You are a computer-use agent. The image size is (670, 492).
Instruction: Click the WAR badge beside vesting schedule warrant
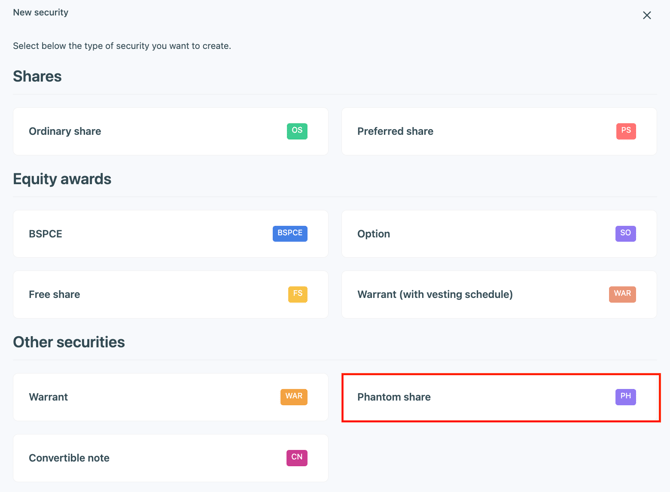622,294
